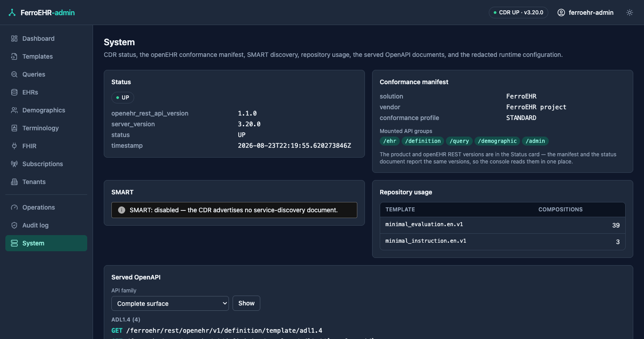The image size is (644, 339).
Task: Click the Demographics people icon
Action: [x=14, y=110]
